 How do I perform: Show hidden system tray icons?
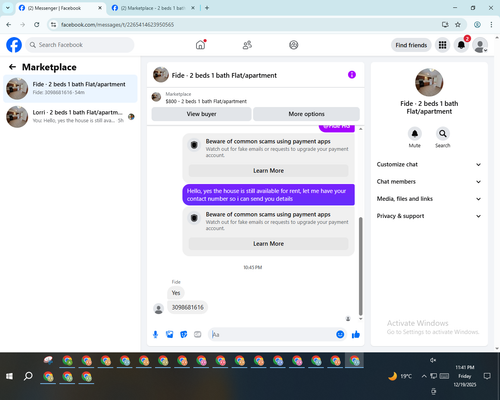click(424, 376)
